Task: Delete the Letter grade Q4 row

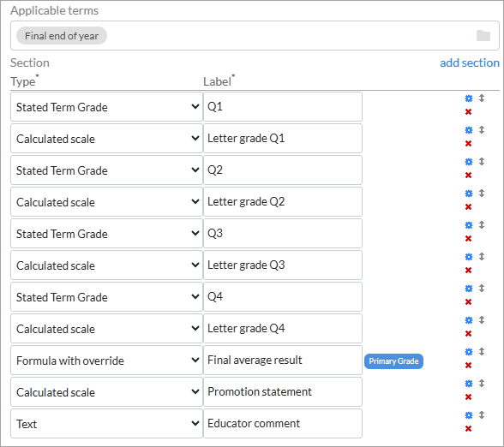Action: click(x=468, y=334)
